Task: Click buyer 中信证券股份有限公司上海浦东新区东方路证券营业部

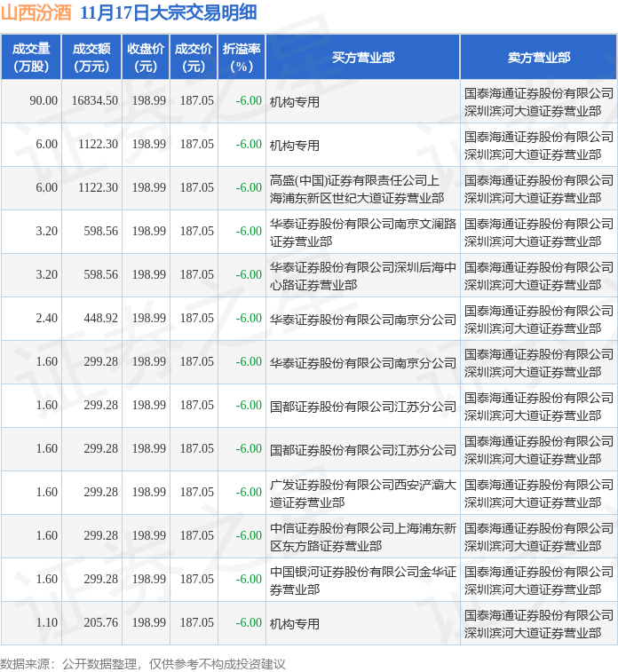Action: tap(363, 537)
